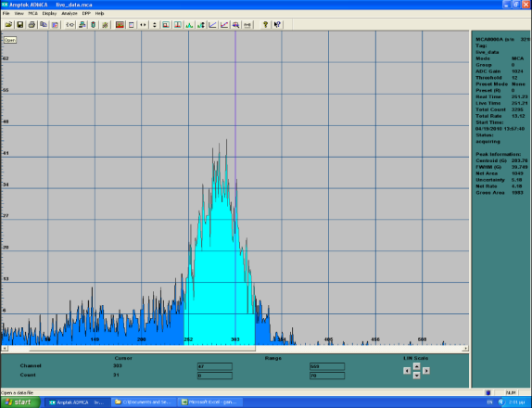Image resolution: width=532 pixels, height=408 pixels.
Task: Open help with yellow question mark icon
Action: 266,25
